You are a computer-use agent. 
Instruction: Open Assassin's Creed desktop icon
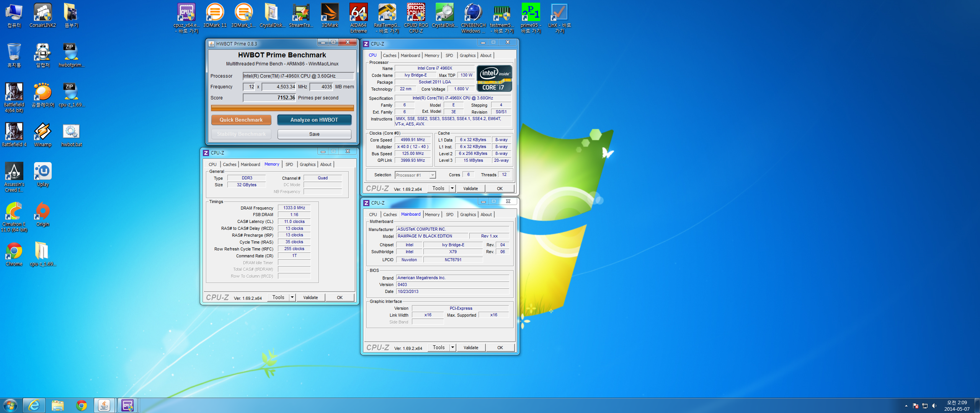(14, 177)
